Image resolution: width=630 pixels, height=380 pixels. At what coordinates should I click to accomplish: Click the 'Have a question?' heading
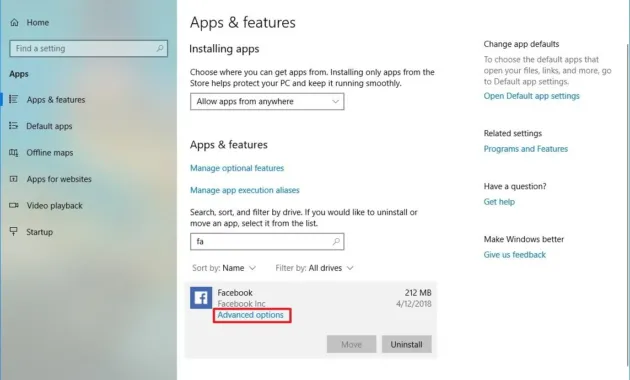(x=515, y=186)
